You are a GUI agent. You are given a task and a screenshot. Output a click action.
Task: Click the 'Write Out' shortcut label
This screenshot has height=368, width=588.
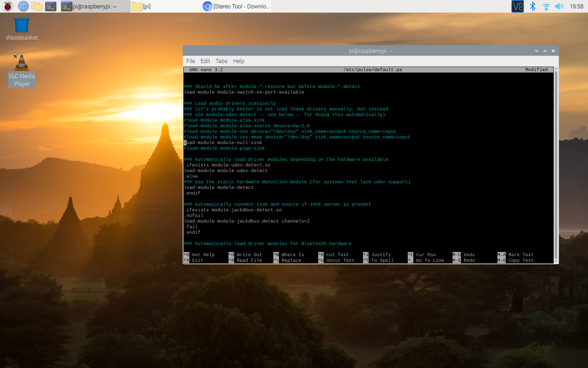coord(249,255)
